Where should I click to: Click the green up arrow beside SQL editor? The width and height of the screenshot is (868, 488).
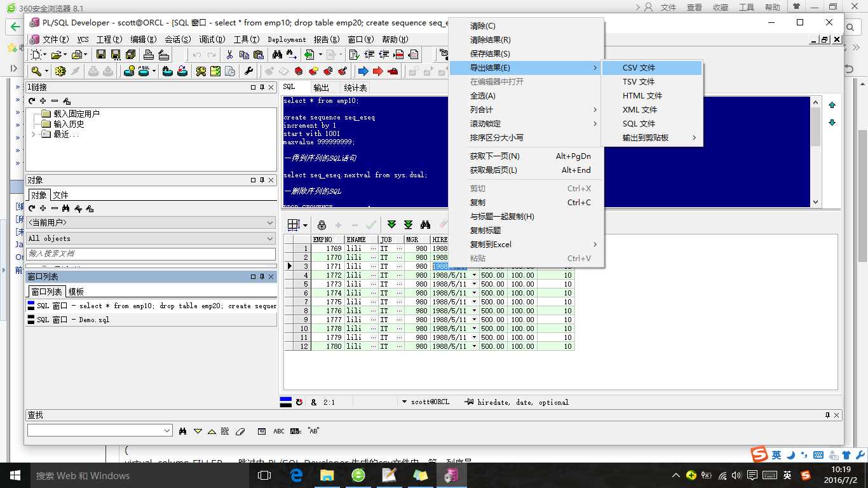pos(832,105)
